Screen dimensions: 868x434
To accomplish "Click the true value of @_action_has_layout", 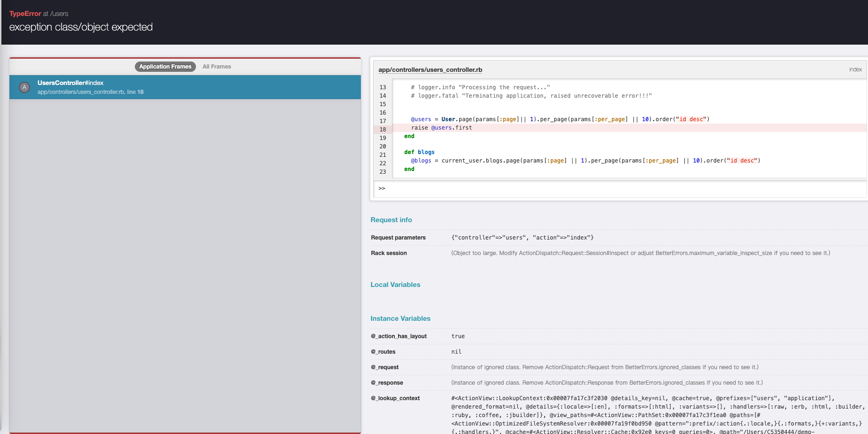I will click(x=458, y=336).
